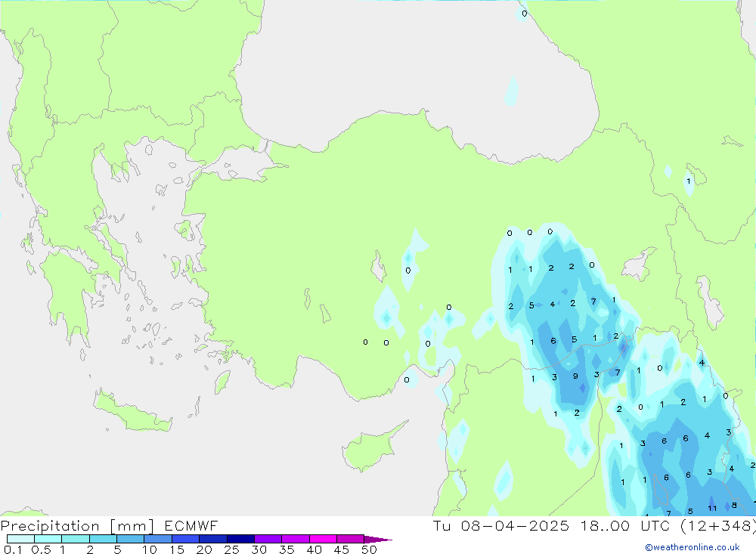Click the date '08-04-2025' in the timestamp
Image resolution: width=756 pixels, height=554 pixels.
pyautogui.click(x=515, y=525)
